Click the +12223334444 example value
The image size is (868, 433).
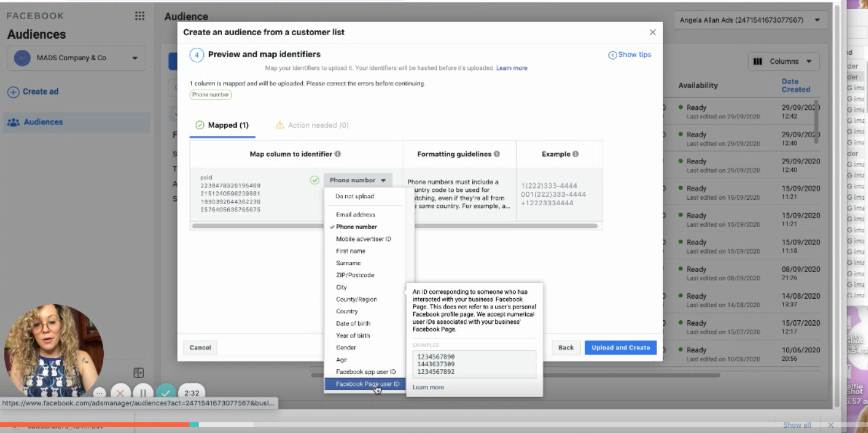click(x=547, y=203)
